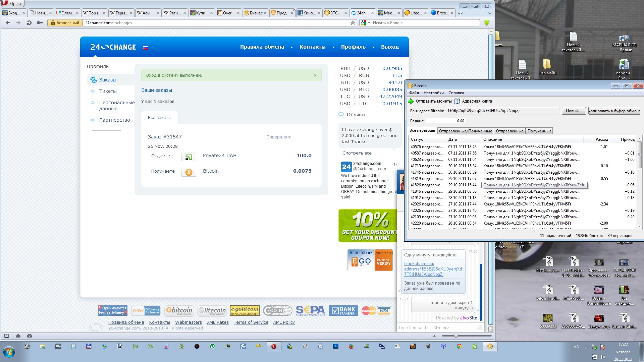Click the Opera panels toggle icon

pos(7,336)
